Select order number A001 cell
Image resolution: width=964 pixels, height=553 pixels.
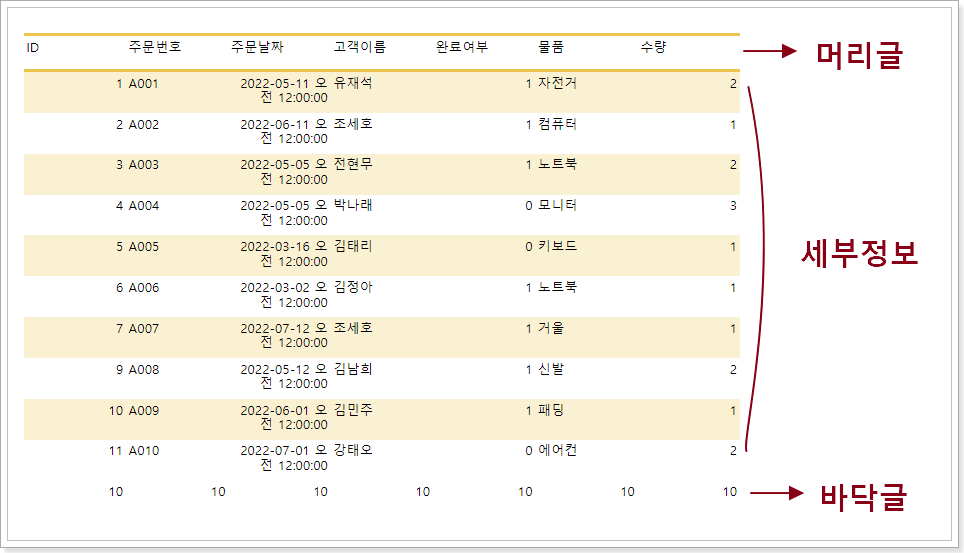(144, 84)
